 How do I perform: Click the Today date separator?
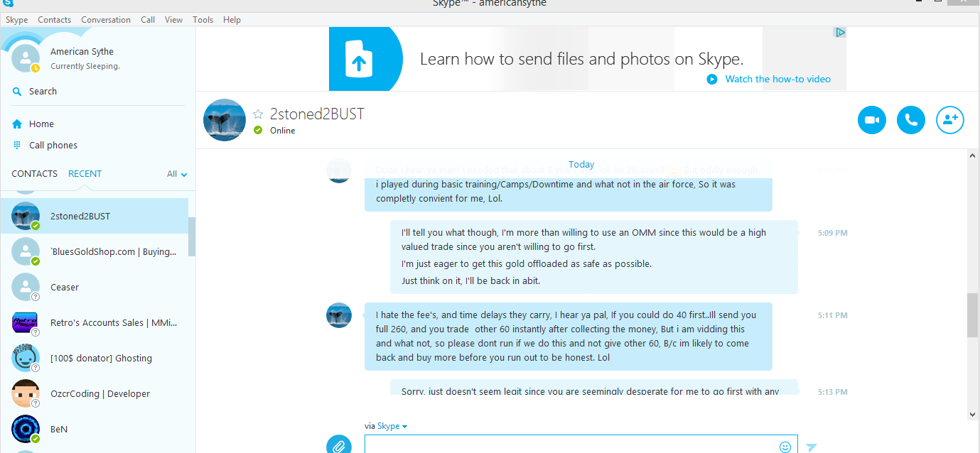[x=581, y=164]
